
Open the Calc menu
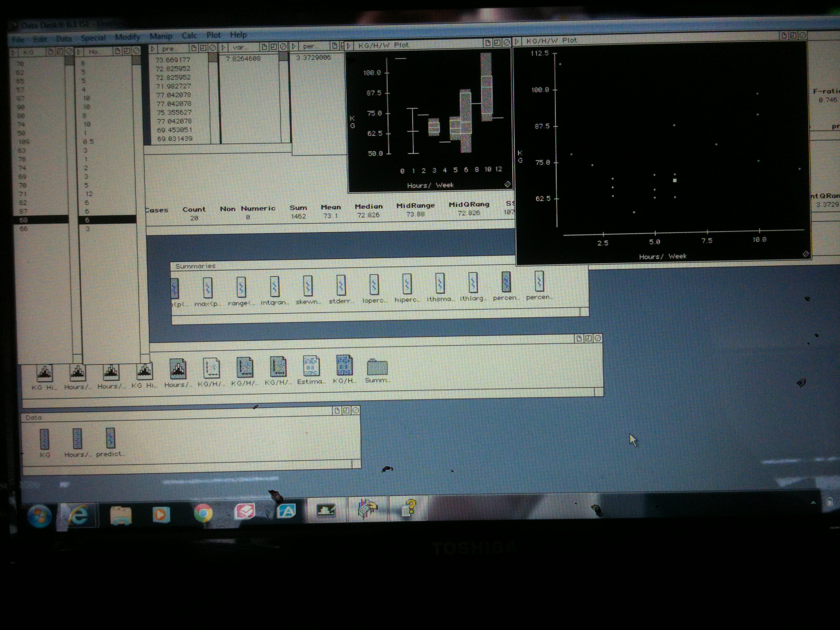pos(189,36)
